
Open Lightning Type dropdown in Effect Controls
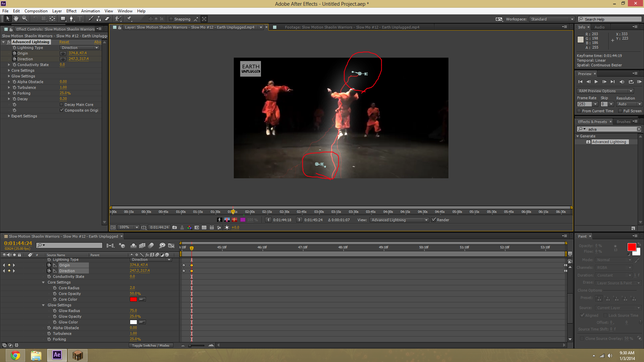pyautogui.click(x=80, y=48)
